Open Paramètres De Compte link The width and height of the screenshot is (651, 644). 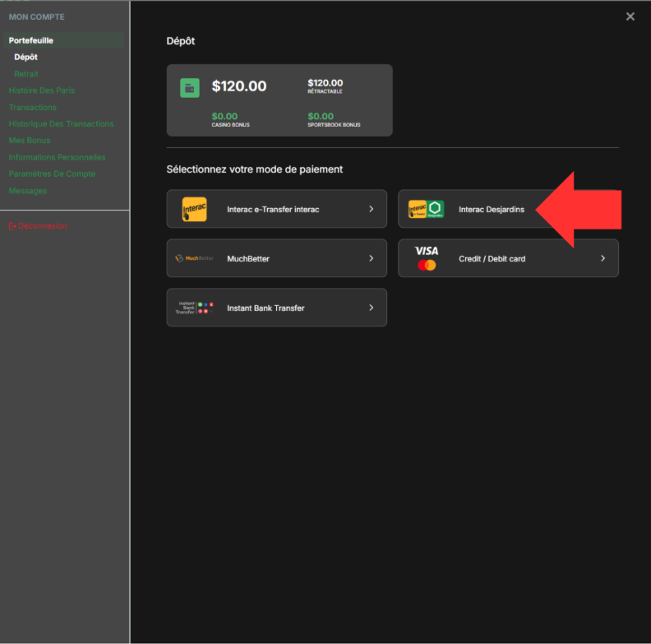point(52,174)
